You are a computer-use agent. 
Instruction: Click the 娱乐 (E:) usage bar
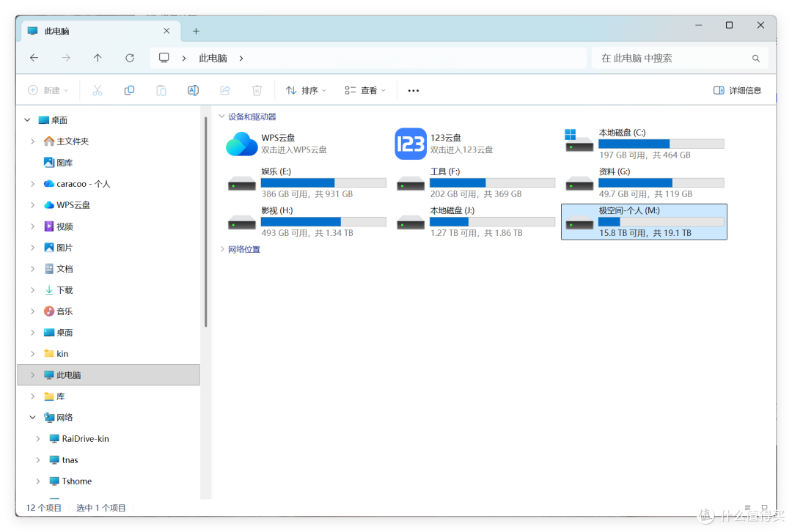point(323,182)
